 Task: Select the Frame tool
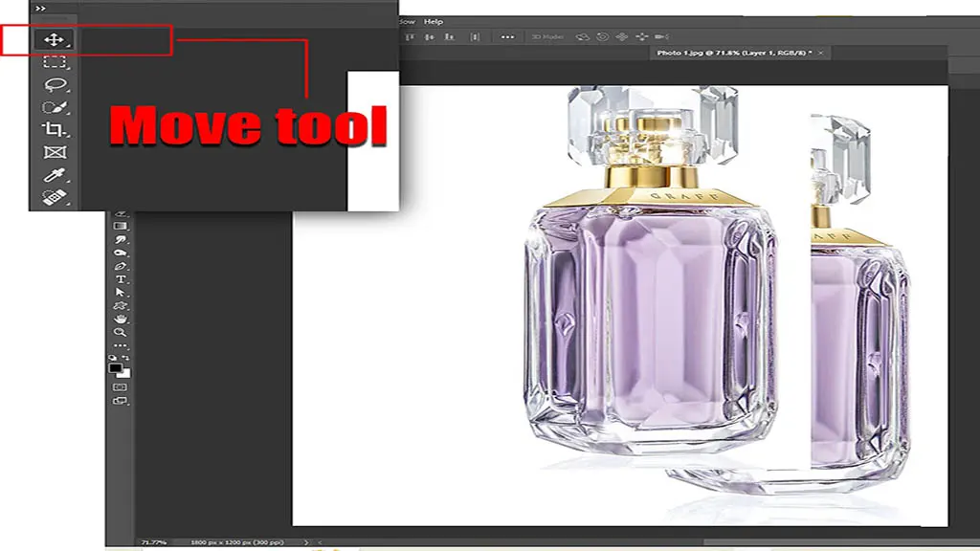55,152
